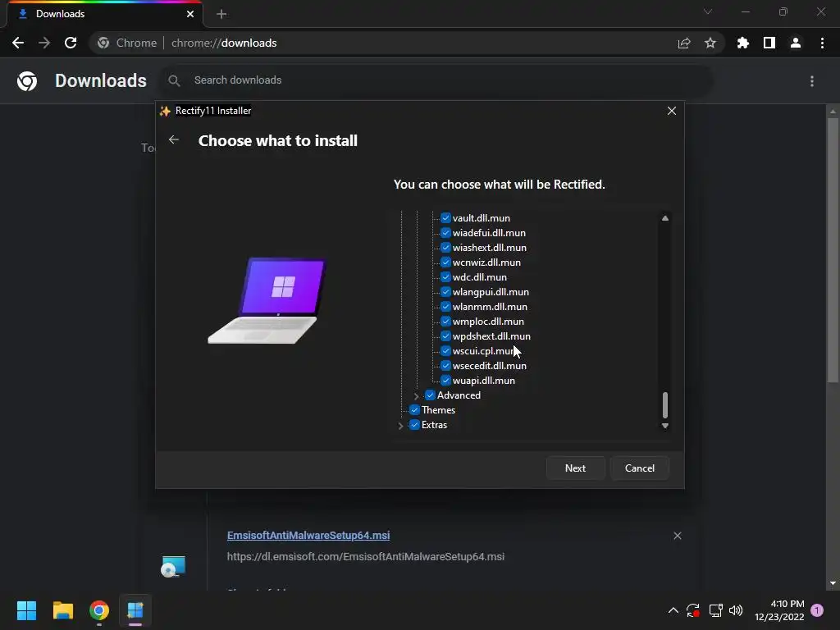The image size is (840, 630).
Task: Reload the Chrome downloads page
Action: point(71,43)
